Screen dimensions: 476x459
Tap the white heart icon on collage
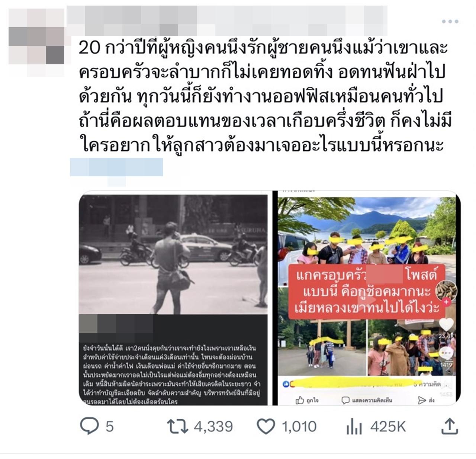(446, 325)
